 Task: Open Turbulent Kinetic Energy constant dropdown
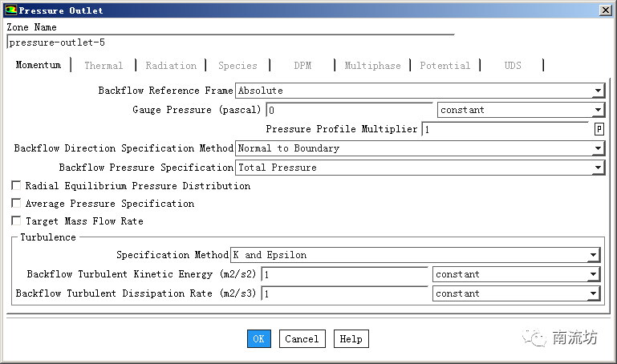[593, 274]
